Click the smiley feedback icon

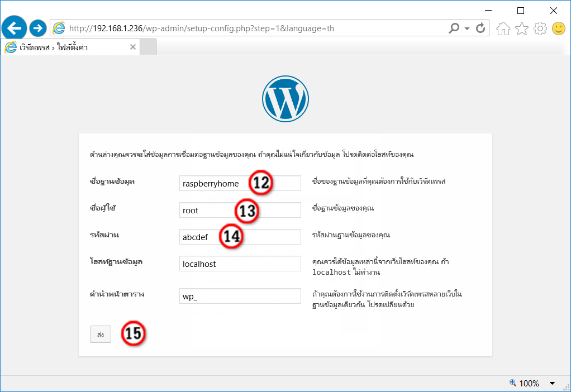(x=559, y=28)
